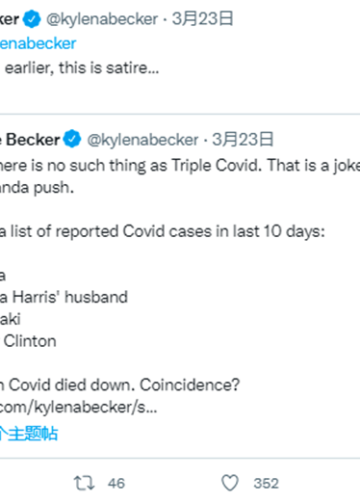
Task: Click the Harris' husband line
Action: 64,297
